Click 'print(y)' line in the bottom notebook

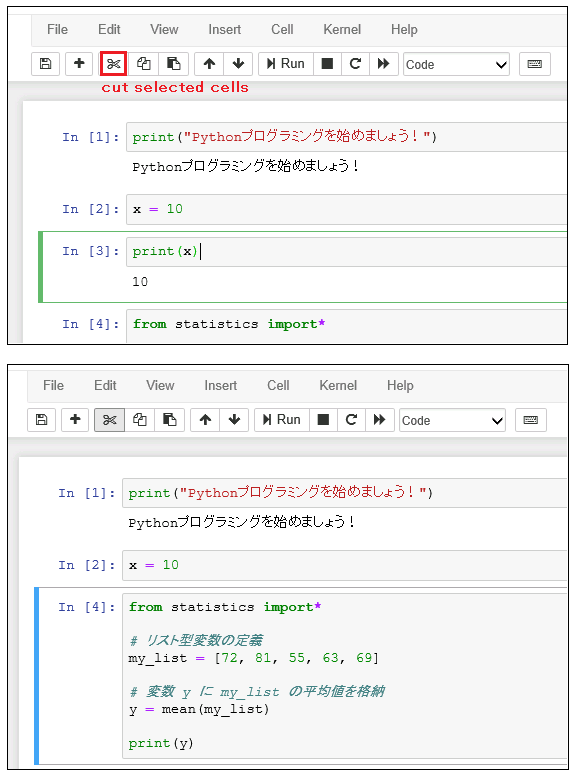tap(161, 743)
